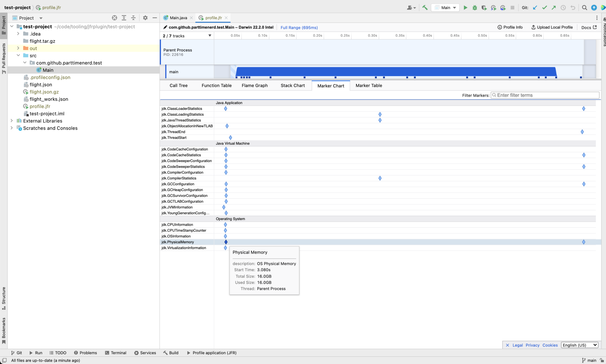This screenshot has height=364, width=606.
Task: Switch to the Flame Graph tab
Action: click(x=254, y=86)
